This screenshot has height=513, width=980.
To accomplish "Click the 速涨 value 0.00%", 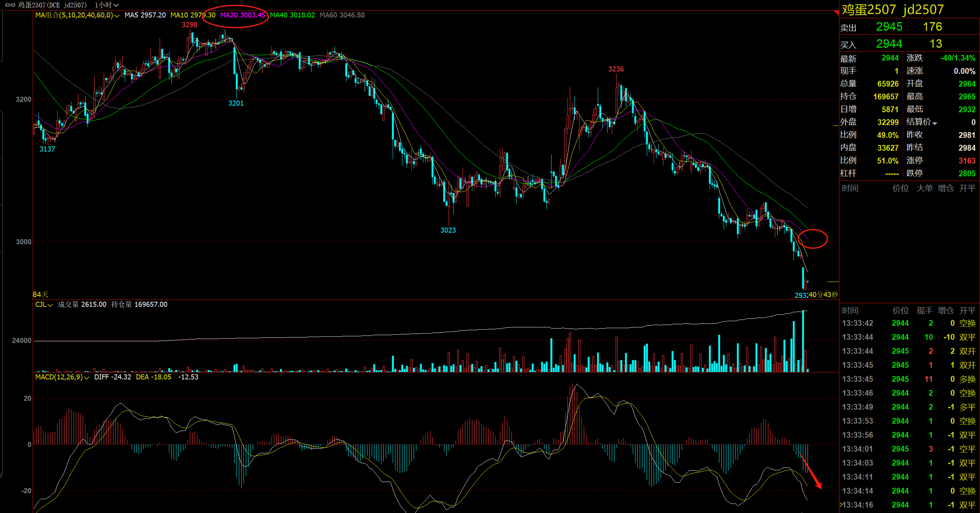I will (964, 71).
